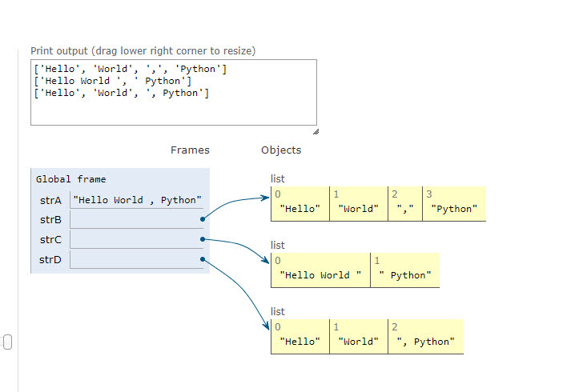Viewport: 579px width, 392px height.
Task: Click "World" at index 1 of first list
Action: tap(359, 204)
